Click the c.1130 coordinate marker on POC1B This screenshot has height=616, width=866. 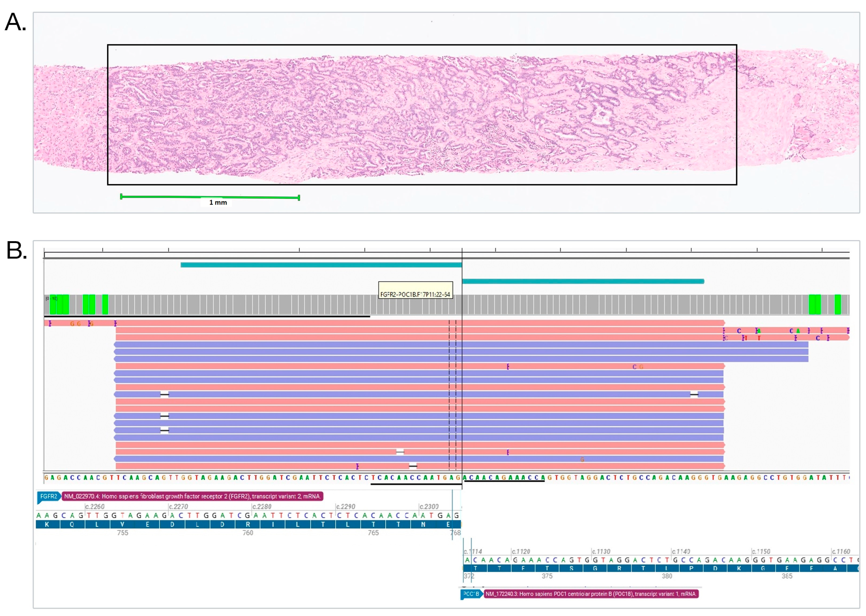[601, 551]
